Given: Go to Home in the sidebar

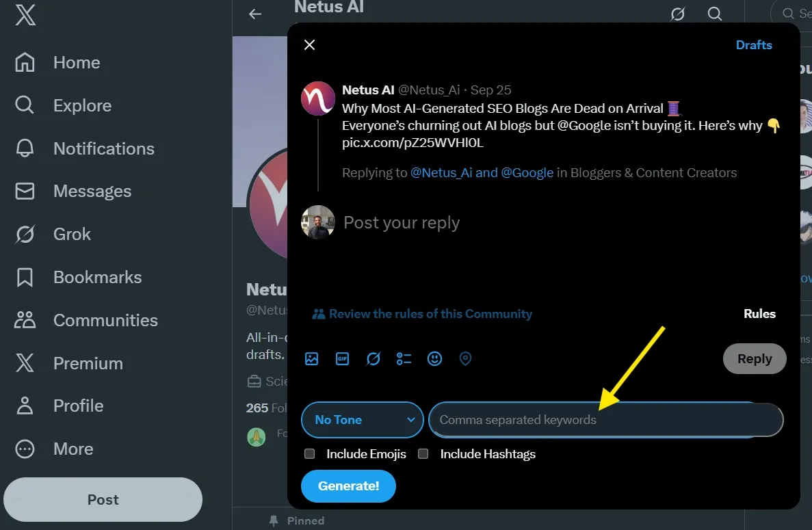Looking at the screenshot, I should tap(76, 62).
